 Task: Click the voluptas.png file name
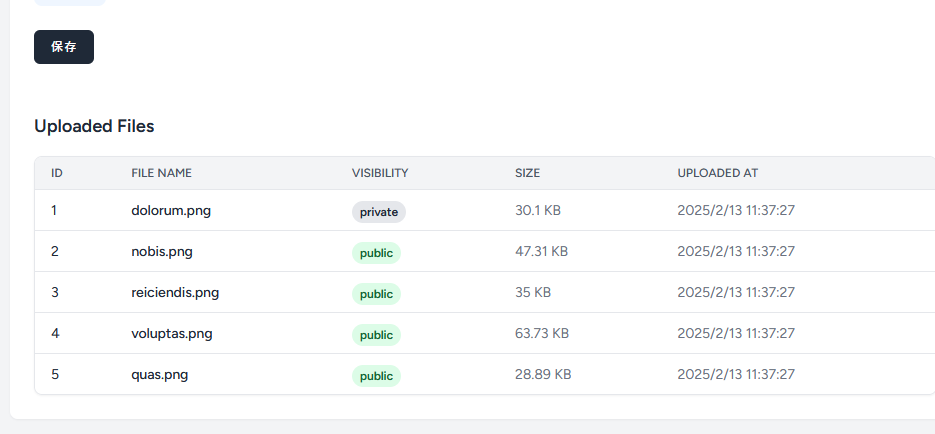(x=172, y=333)
